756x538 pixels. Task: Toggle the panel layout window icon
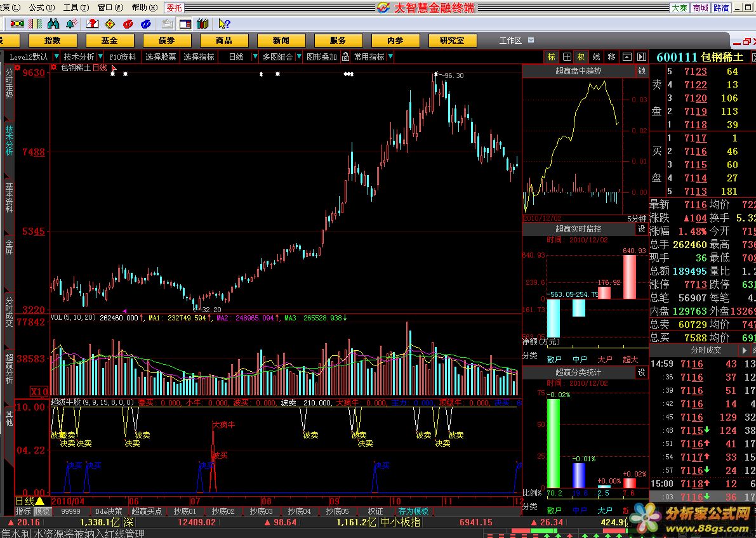185,23
